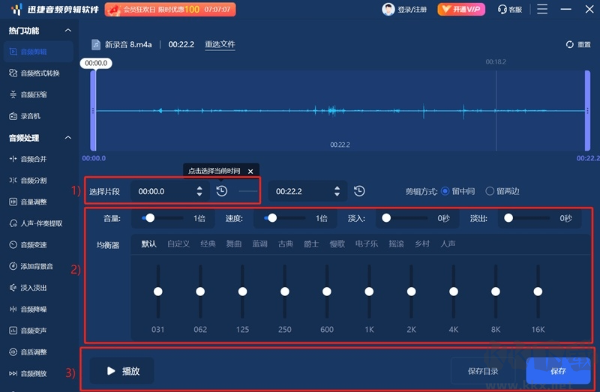Click the blue 保存 save button
Screen dimensions: 600x392
pos(558,371)
